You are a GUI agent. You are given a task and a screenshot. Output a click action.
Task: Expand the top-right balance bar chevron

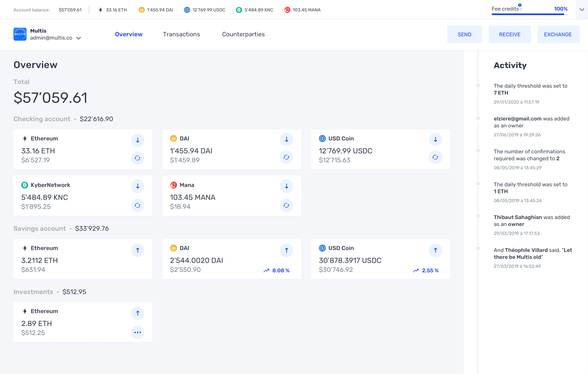click(x=582, y=10)
